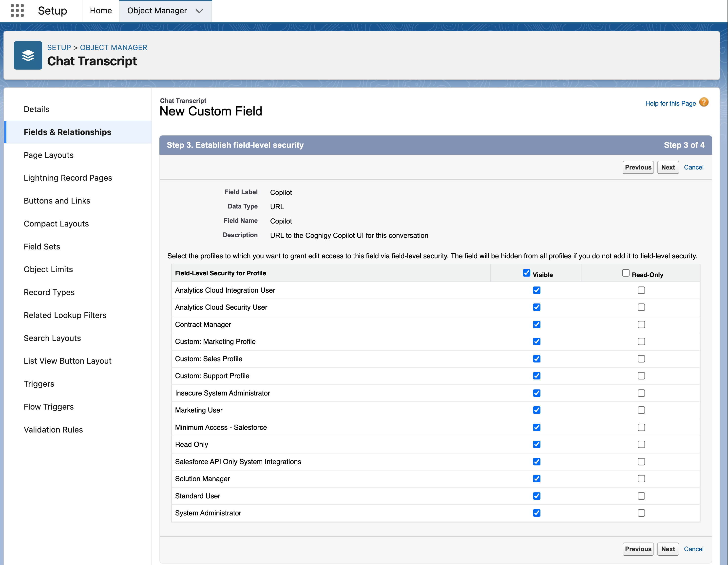Uncheck Visible for Contract Manager
Screen dimensions: 728x565
pyautogui.click(x=536, y=324)
